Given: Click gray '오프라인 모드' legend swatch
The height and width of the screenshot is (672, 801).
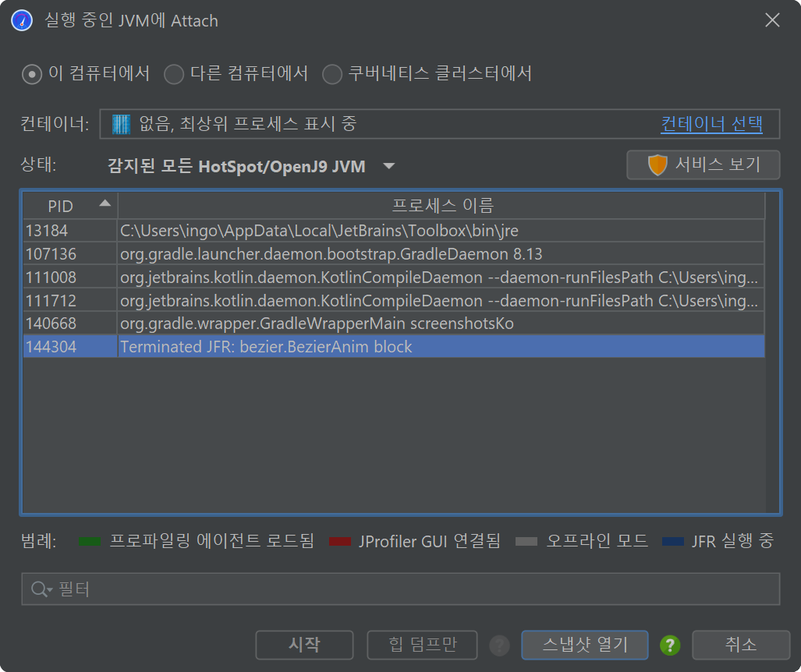Looking at the screenshot, I should click(526, 541).
